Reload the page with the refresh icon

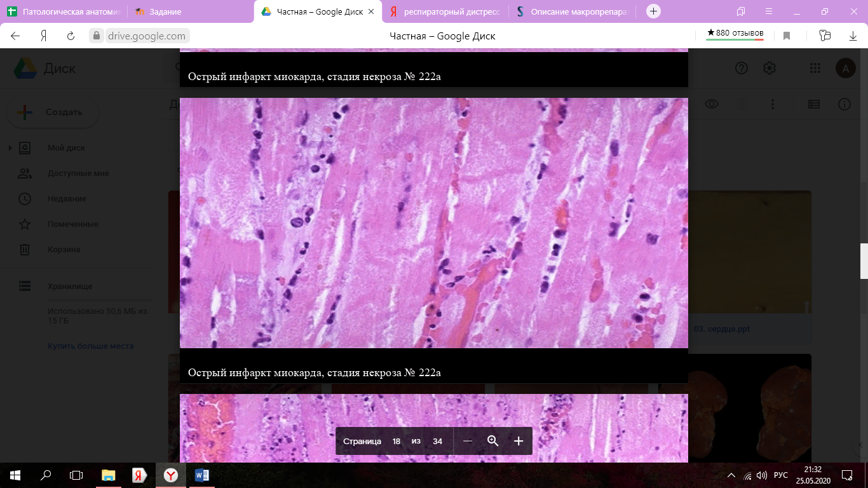[71, 36]
